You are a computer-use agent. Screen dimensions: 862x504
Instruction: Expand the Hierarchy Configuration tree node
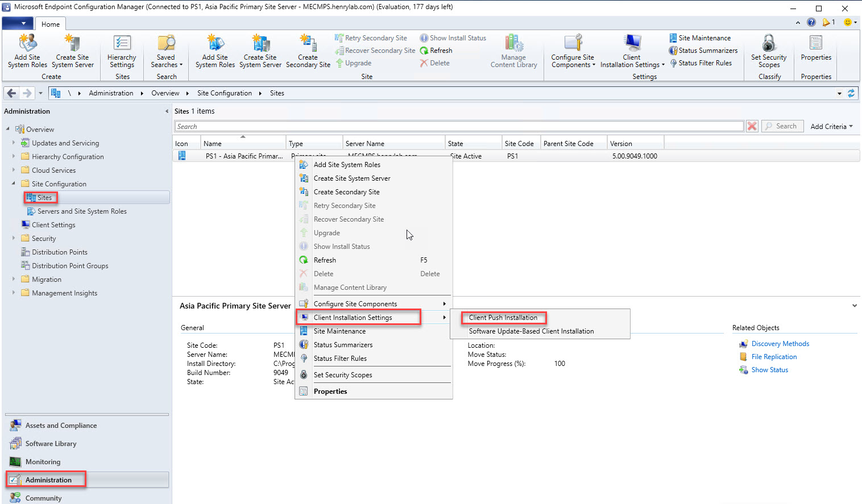click(14, 156)
